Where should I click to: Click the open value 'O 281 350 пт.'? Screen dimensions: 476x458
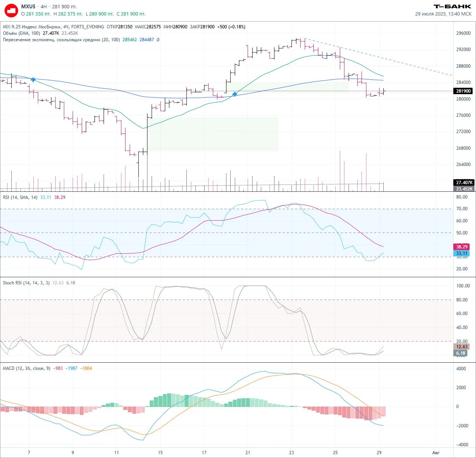[x=36, y=14]
